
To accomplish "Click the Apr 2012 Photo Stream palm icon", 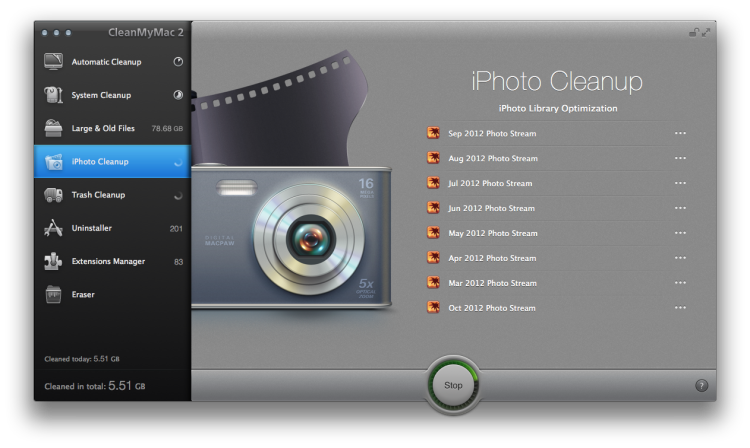I will [433, 257].
